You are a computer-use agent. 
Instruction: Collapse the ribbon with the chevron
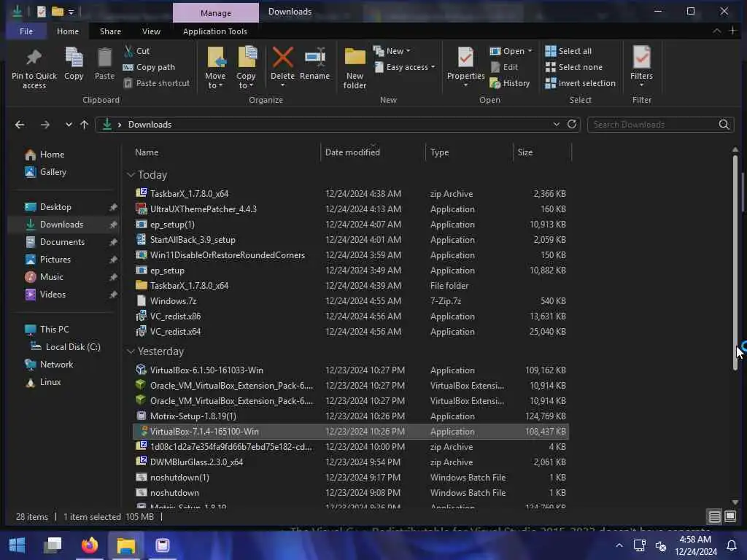716,31
